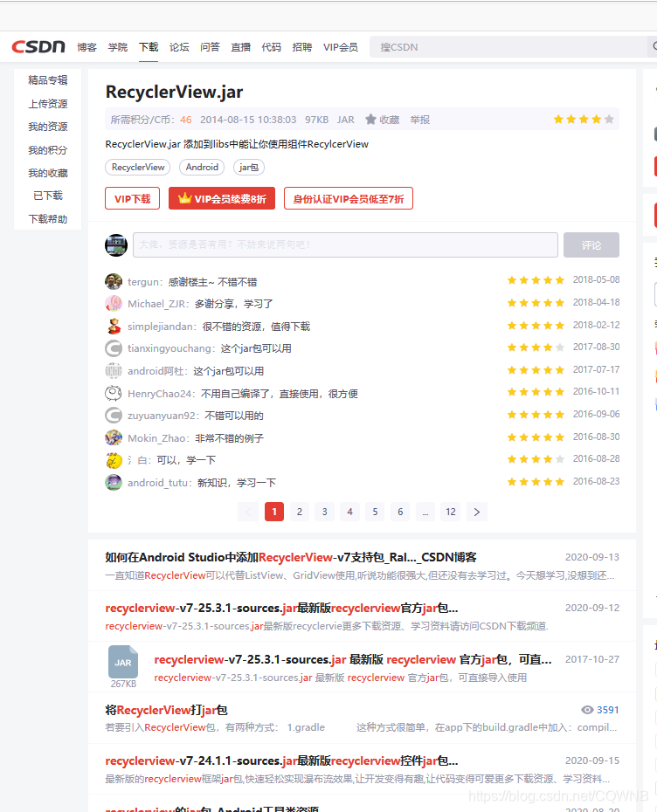Image resolution: width=657 pixels, height=812 pixels.
Task: Open HenryChao24's avatar
Action: [x=114, y=394]
